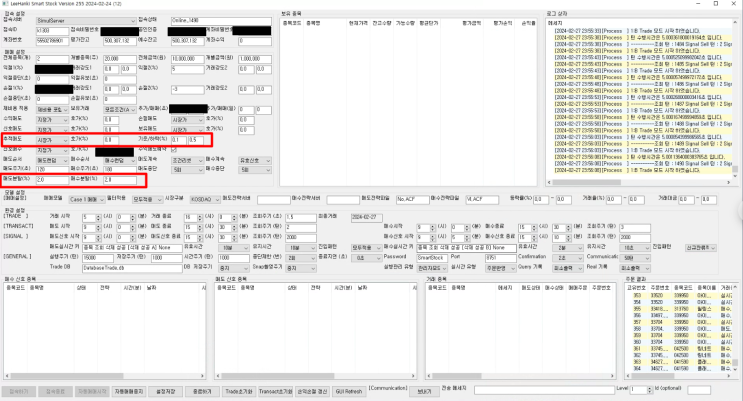Click the 매수분할(%) field

120,180
